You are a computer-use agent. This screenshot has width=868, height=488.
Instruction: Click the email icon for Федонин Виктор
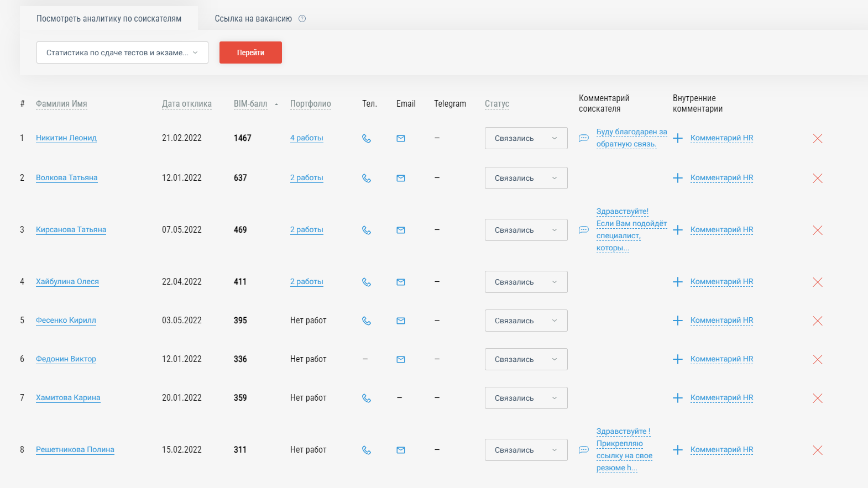coord(401,359)
